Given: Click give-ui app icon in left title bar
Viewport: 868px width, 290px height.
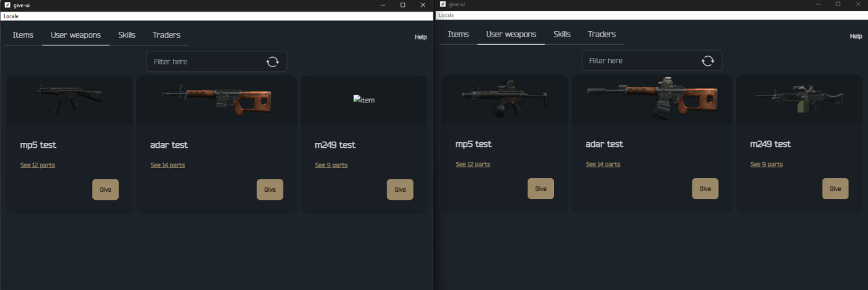Looking at the screenshot, I should pyautogui.click(x=7, y=5).
